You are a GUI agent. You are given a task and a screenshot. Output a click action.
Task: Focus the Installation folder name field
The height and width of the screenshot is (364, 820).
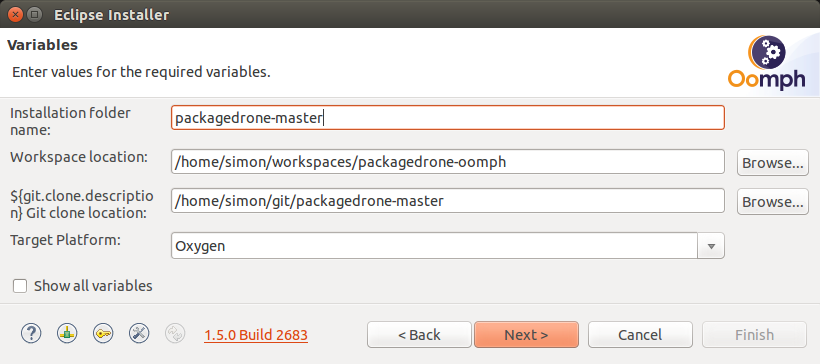coord(448,118)
